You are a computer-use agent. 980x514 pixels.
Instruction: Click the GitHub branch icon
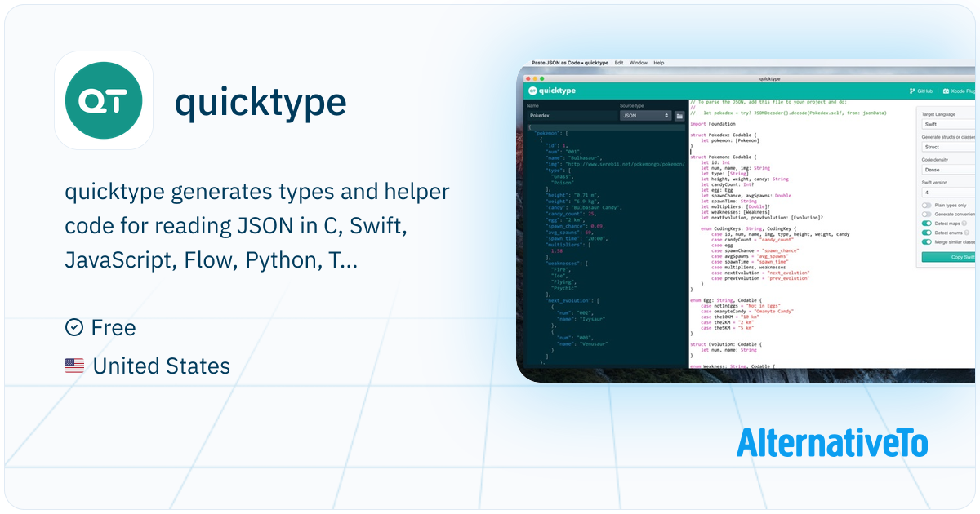[x=912, y=91]
